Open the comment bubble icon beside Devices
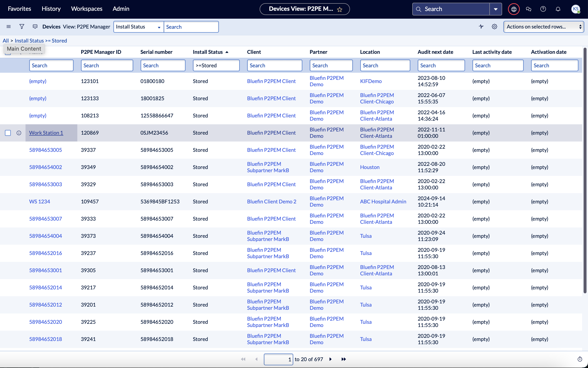The height and width of the screenshot is (368, 588). pyautogui.click(x=35, y=27)
